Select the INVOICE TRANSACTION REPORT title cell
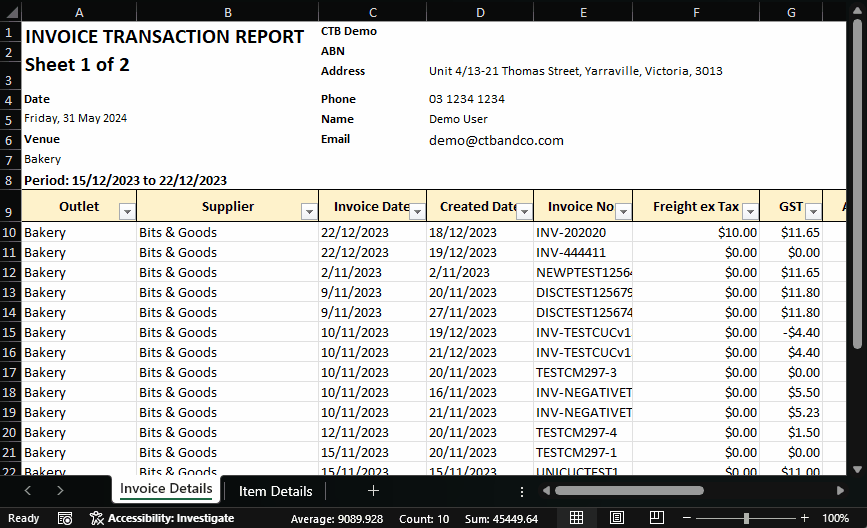 (165, 36)
